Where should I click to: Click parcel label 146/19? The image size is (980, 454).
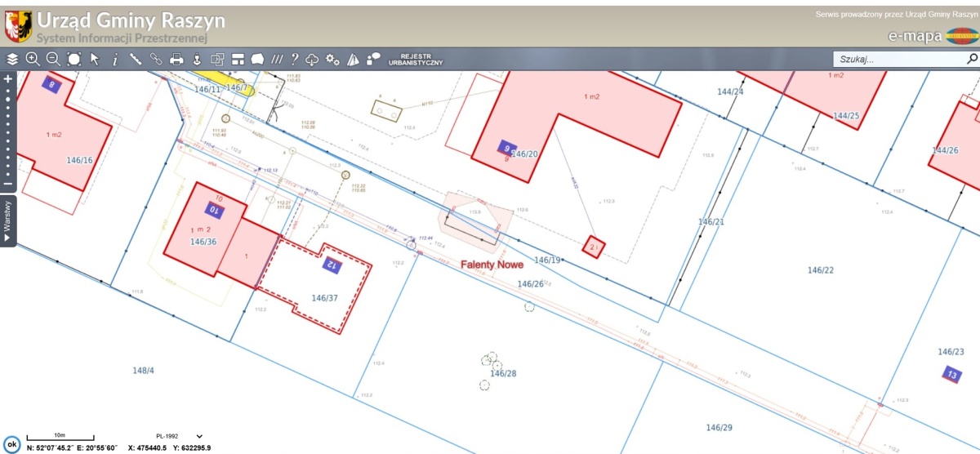(x=547, y=260)
